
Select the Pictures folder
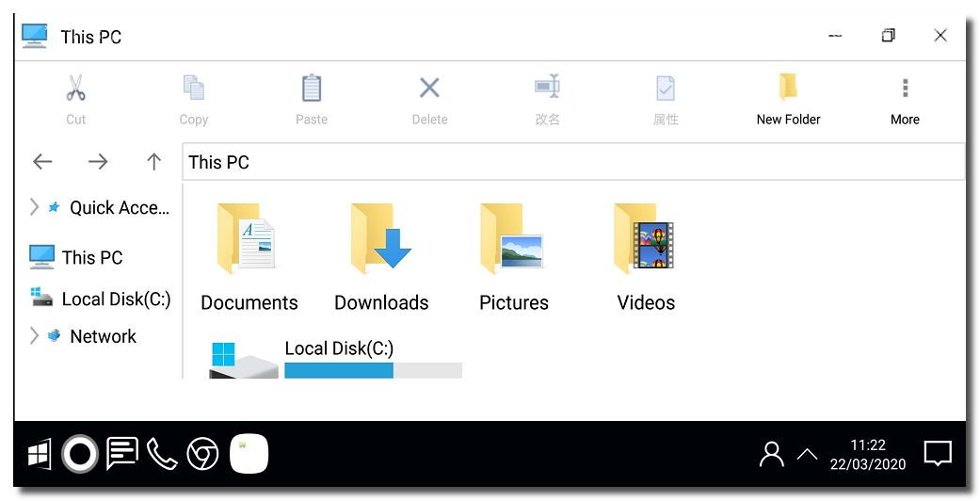coord(514,257)
